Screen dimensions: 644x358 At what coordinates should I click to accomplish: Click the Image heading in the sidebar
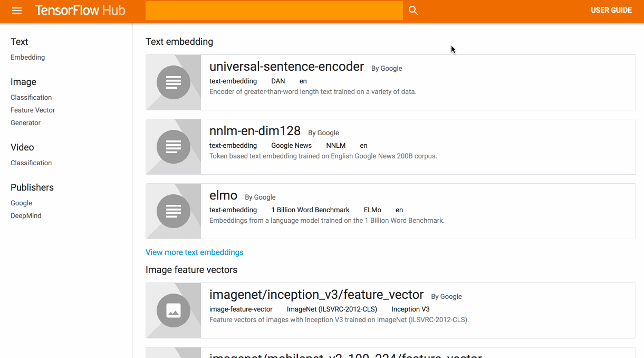tap(23, 82)
